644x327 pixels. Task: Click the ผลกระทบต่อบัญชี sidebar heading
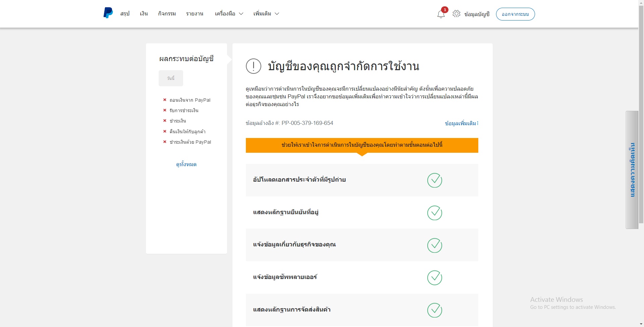click(186, 59)
